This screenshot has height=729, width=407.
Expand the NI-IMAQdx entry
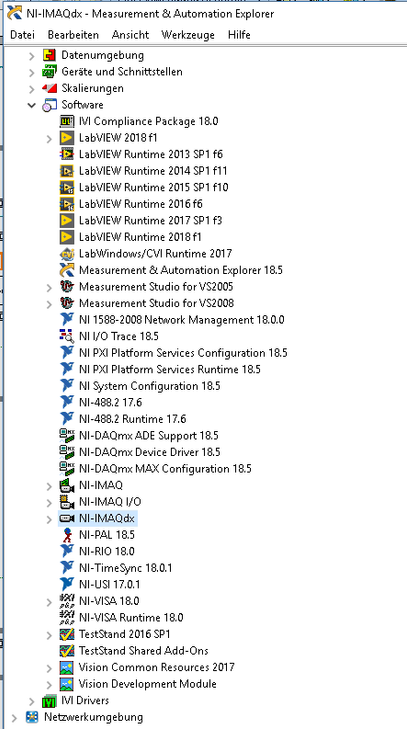[49, 519]
